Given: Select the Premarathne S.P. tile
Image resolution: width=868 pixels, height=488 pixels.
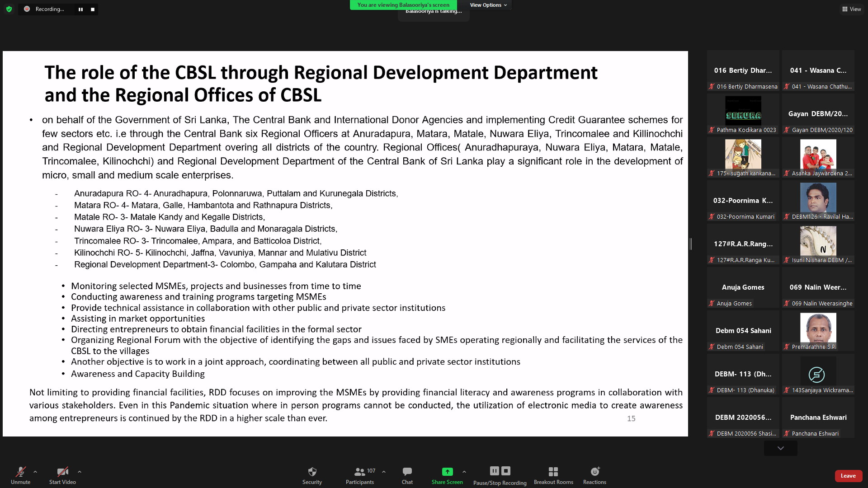Looking at the screenshot, I should click(818, 331).
